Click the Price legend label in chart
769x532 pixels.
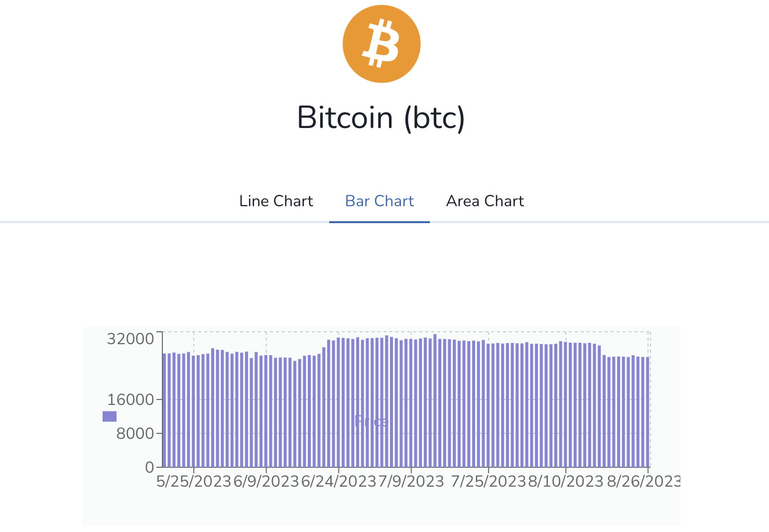tap(371, 421)
